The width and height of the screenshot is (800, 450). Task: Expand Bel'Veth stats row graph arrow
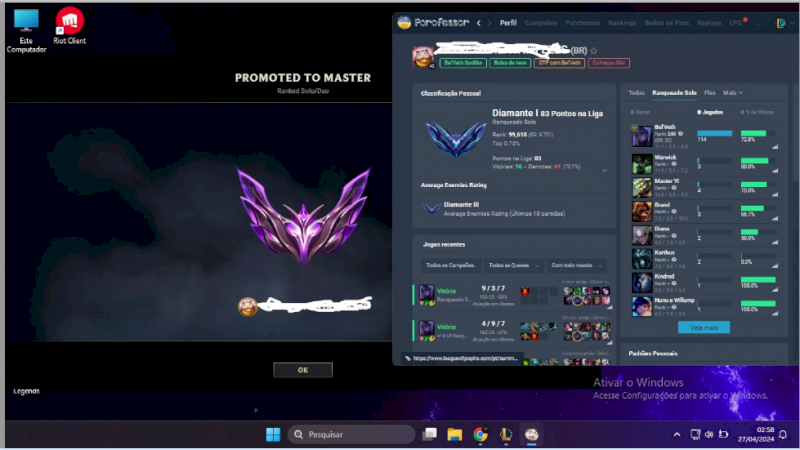pos(775,147)
